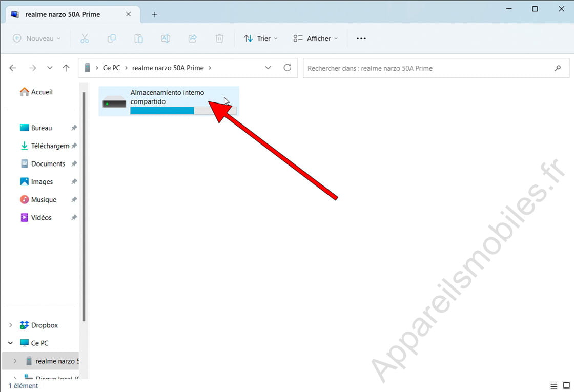Image resolution: width=574 pixels, height=392 pixels.
Task: Click Ce PC in the address breadcrumb
Action: click(111, 68)
